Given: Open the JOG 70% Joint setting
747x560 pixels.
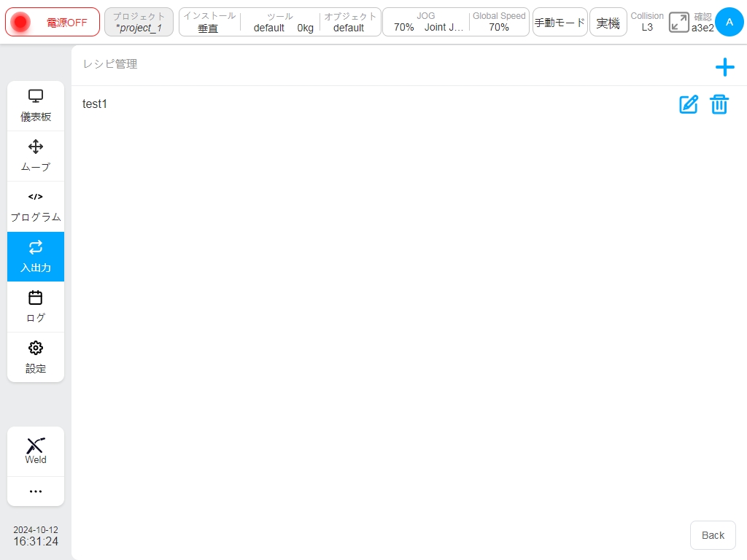Looking at the screenshot, I should [426, 22].
